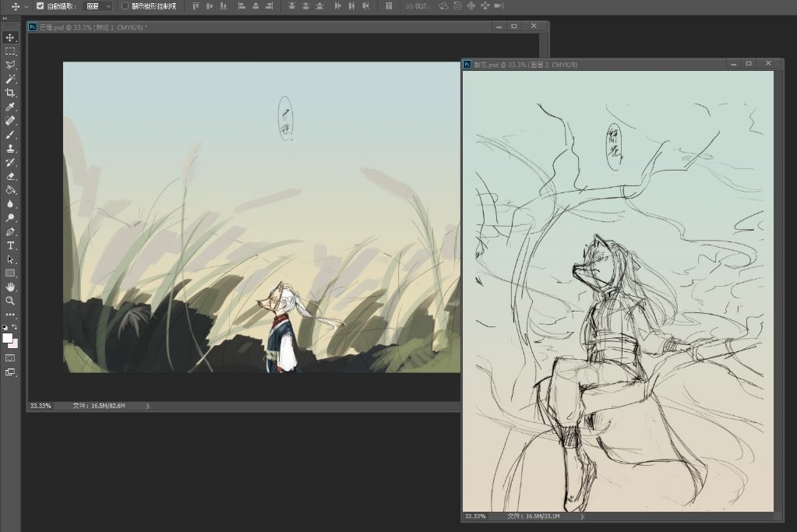This screenshot has width=797, height=532.
Task: Reset default foreground and background colors
Action: tap(5, 327)
